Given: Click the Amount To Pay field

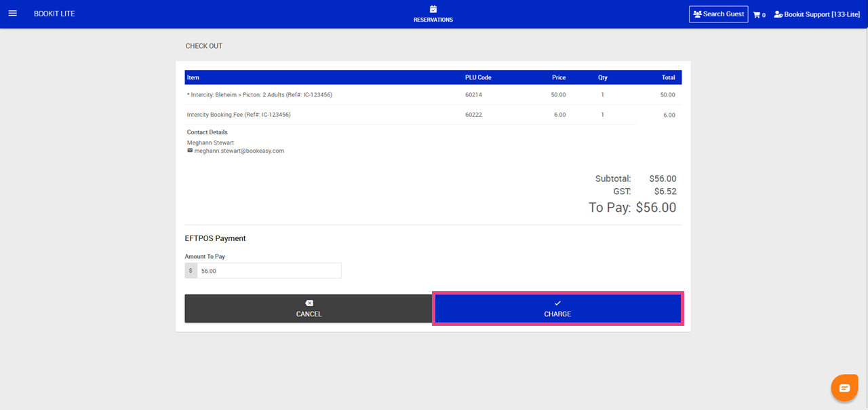Looking at the screenshot, I should (269, 270).
